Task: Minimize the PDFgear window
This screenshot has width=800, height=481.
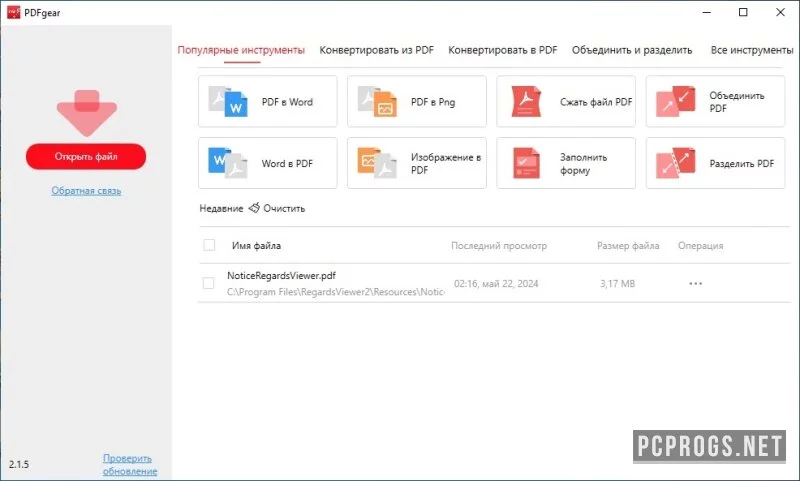Action: [x=707, y=12]
